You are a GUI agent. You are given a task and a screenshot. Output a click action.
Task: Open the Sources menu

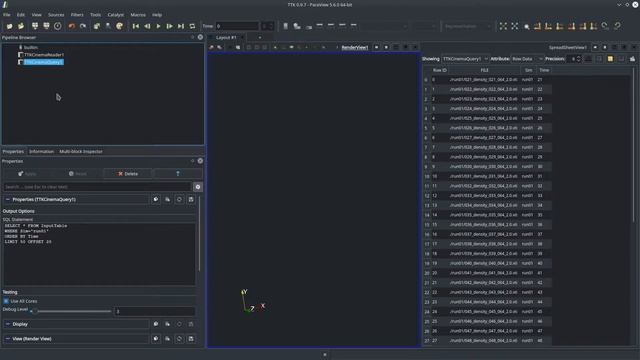[56, 15]
